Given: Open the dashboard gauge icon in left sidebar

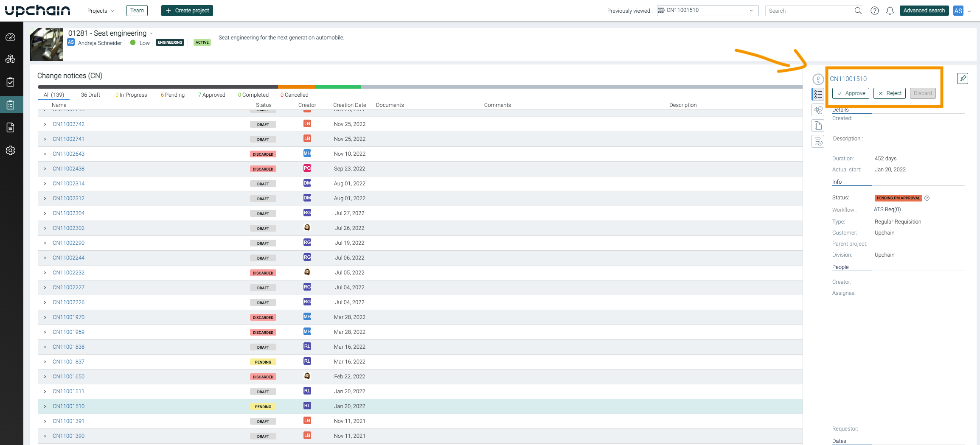Looking at the screenshot, I should [11, 37].
